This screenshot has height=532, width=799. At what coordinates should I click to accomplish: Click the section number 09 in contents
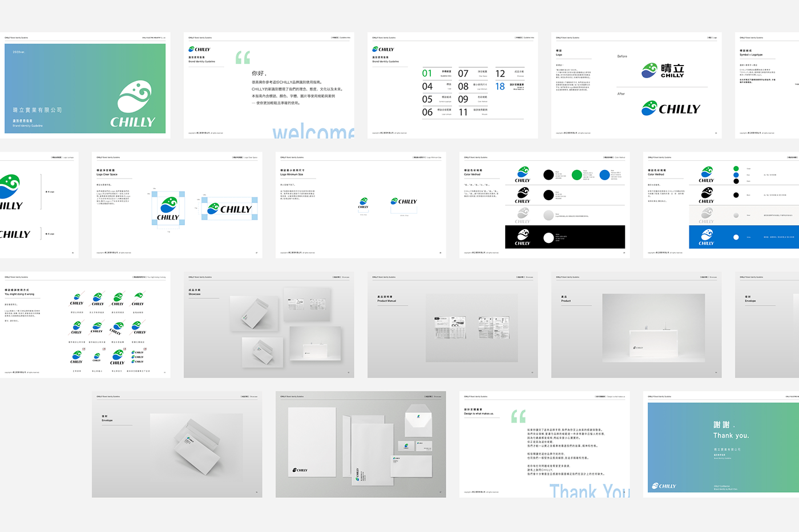463,99
